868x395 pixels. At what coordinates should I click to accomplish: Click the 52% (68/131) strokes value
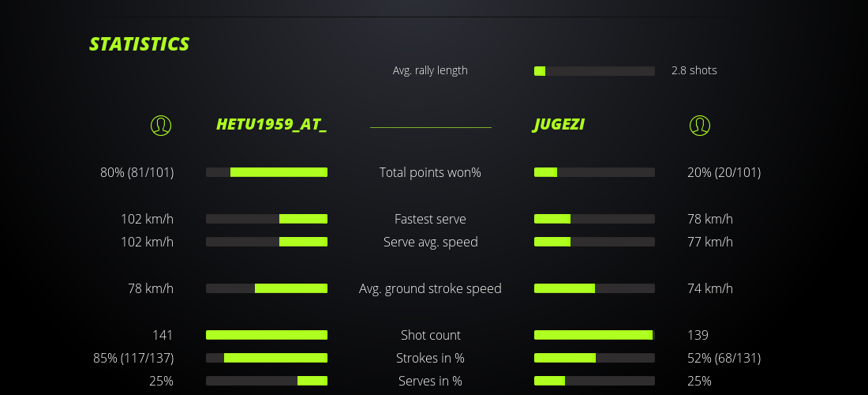pyautogui.click(x=724, y=358)
